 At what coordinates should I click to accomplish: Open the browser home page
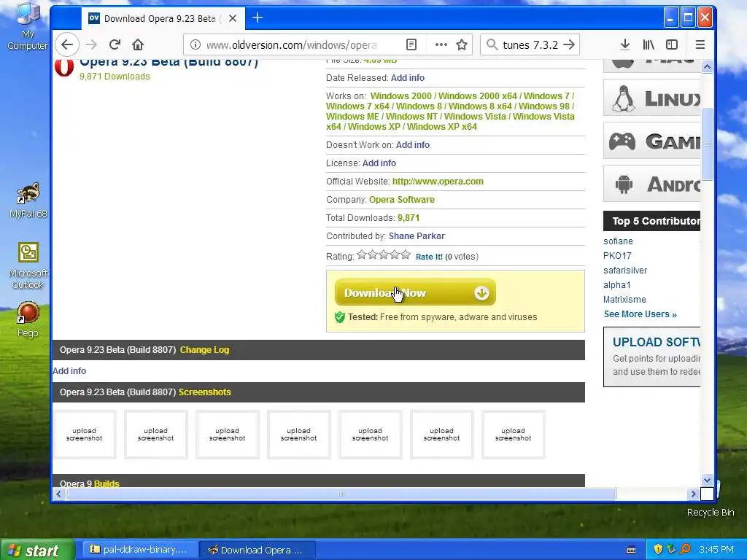pyautogui.click(x=138, y=44)
